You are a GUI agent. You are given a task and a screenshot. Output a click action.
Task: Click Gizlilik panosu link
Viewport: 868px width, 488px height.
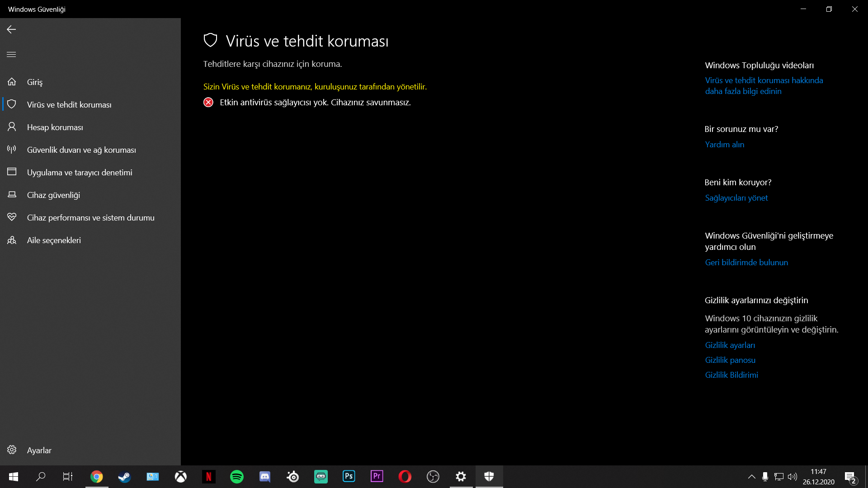[730, 360]
